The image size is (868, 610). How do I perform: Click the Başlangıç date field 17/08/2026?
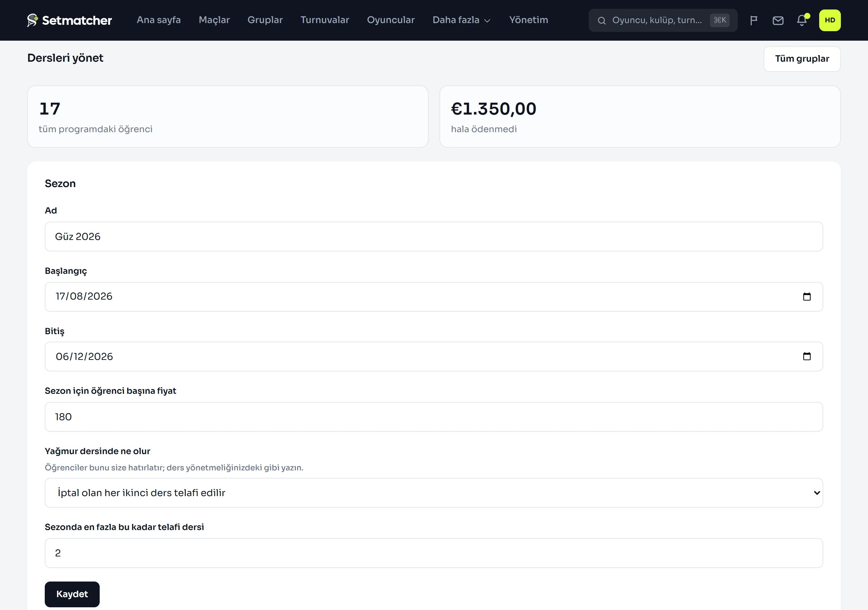(x=434, y=297)
